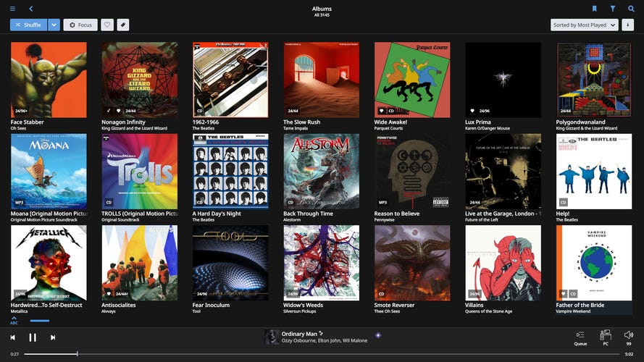Open the hamburger navigation menu
Viewport: 644px width, 362px height.
[x=13, y=9]
